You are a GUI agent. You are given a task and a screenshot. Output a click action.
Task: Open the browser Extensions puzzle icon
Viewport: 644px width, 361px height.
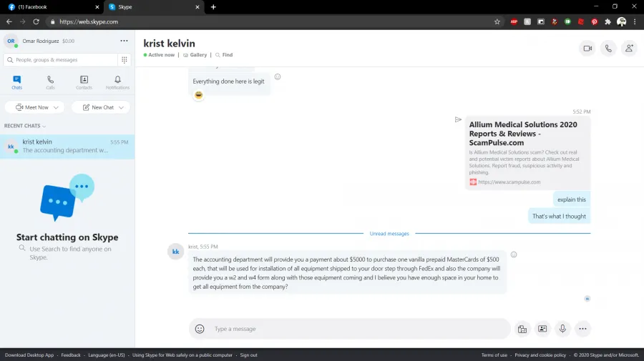(x=608, y=21)
